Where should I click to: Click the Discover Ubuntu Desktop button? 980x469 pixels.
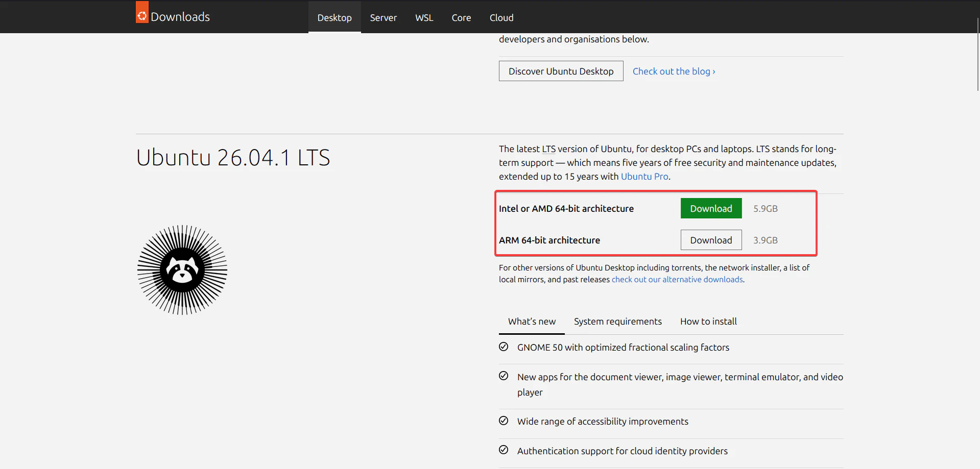(x=561, y=71)
